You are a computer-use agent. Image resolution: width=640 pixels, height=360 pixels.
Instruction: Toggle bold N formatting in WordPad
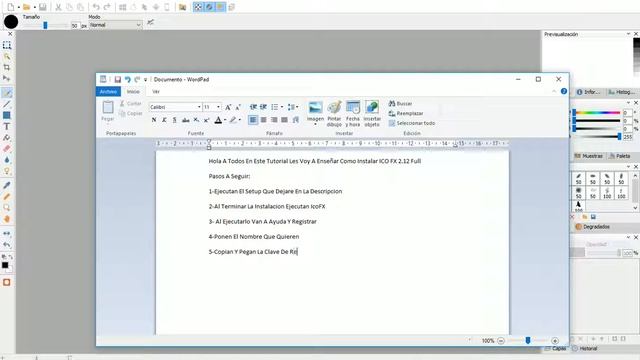tap(154, 120)
